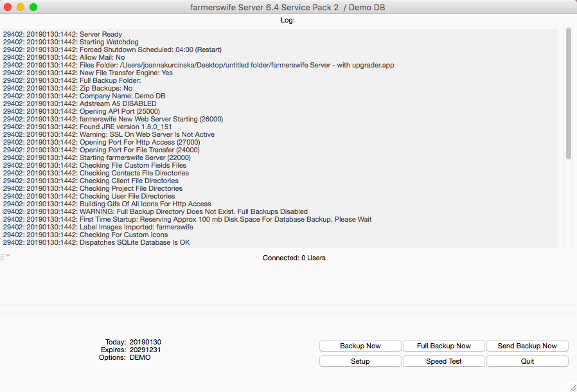The image size is (577, 392).
Task: Click the Options value DEMO
Action: 140,357
